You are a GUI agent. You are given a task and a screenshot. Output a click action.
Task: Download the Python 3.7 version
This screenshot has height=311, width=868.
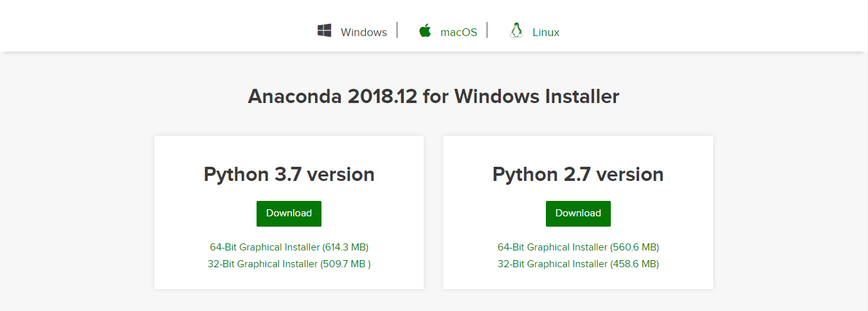pos(289,214)
